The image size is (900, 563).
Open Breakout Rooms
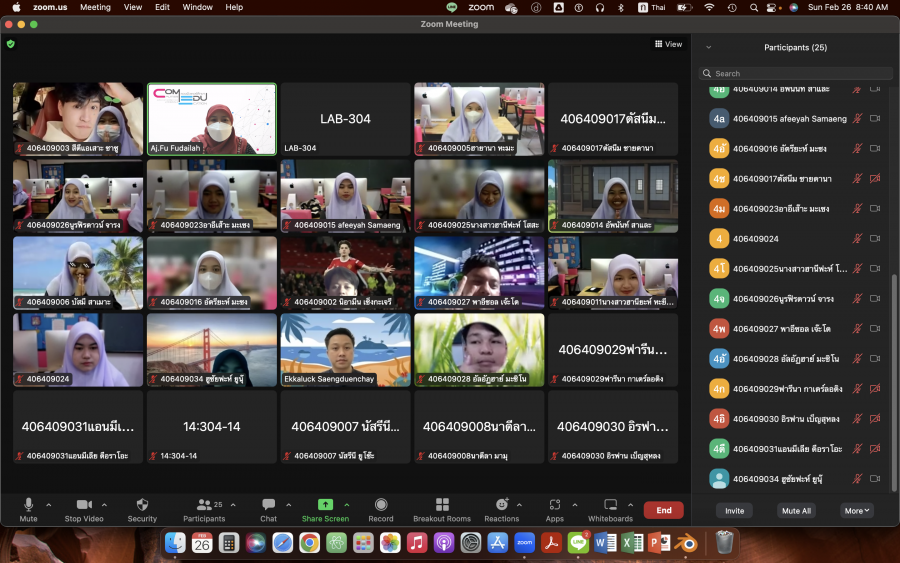441,505
